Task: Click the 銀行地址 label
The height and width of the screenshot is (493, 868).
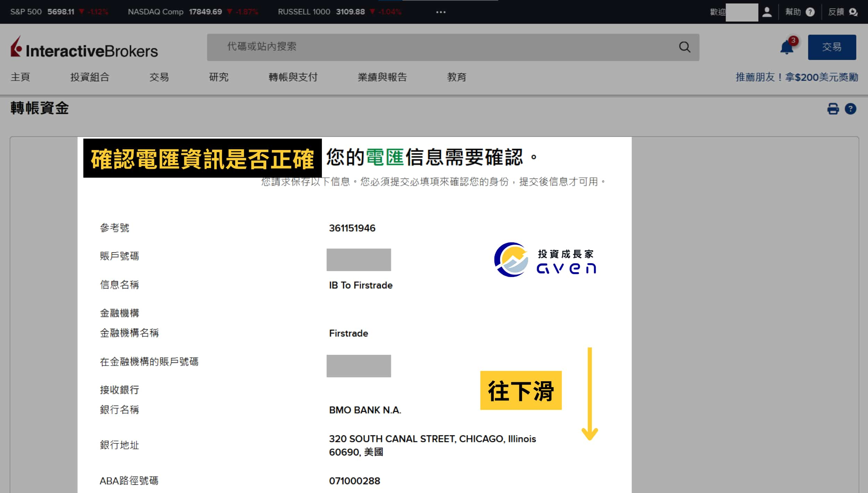Action: [x=119, y=445]
